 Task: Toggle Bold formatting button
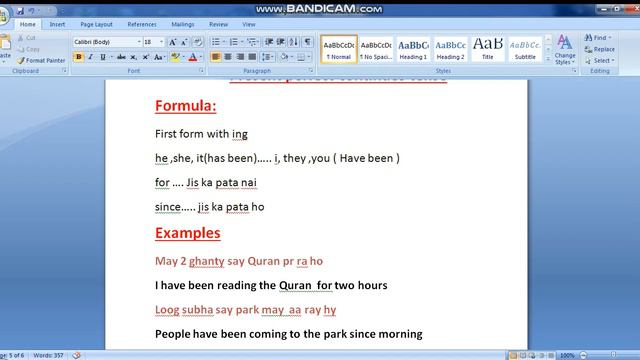pos(78,57)
